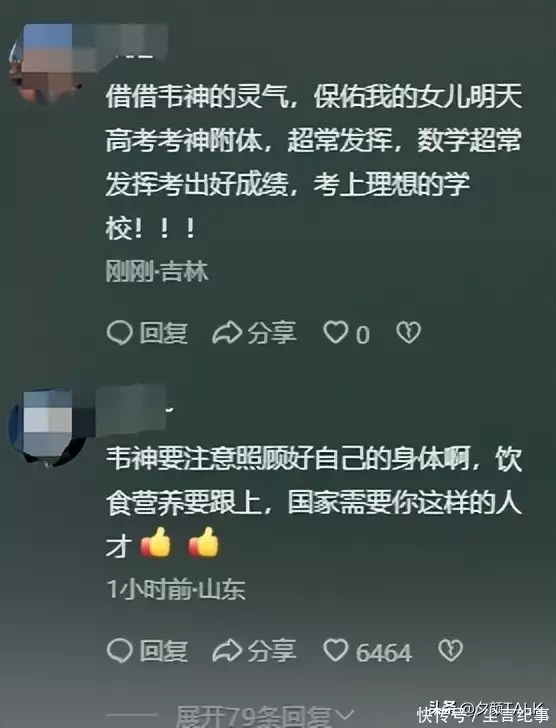This screenshot has width=556, height=728.
Task: Like the Jilin comment with 0 likes
Action: point(336,332)
